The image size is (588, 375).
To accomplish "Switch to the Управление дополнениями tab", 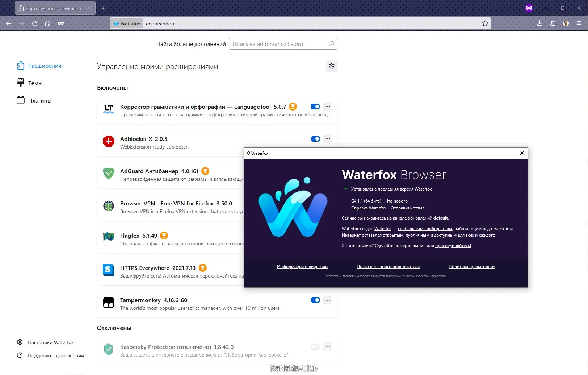I will [x=55, y=8].
